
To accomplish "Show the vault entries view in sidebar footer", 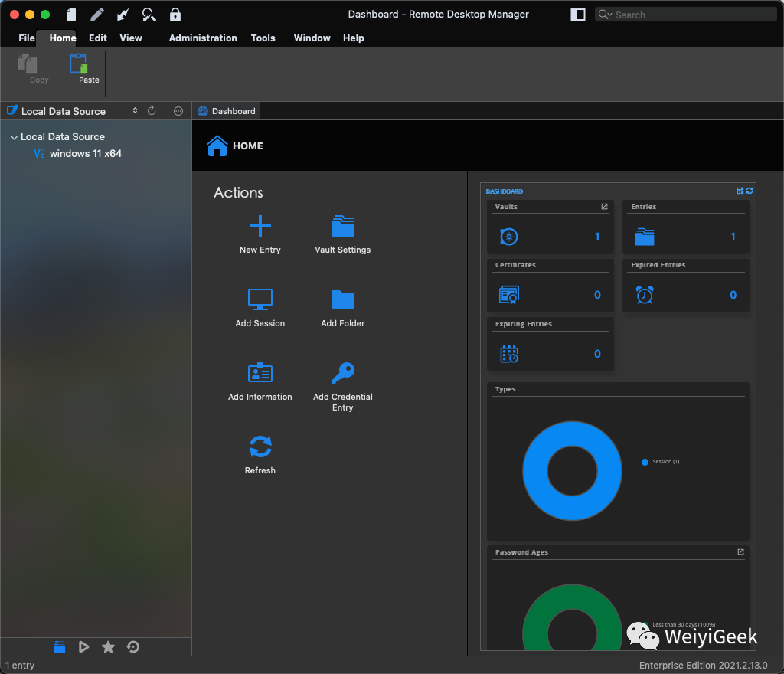I will coord(59,647).
